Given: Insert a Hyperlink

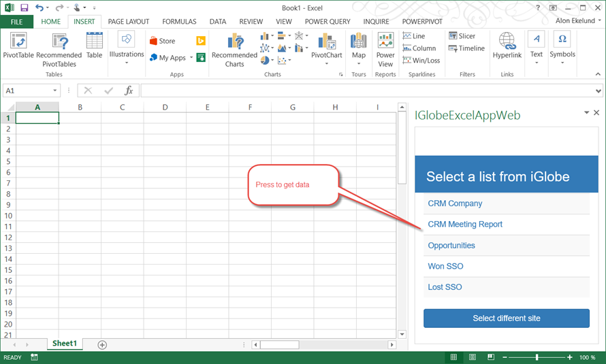Looking at the screenshot, I should (x=507, y=46).
